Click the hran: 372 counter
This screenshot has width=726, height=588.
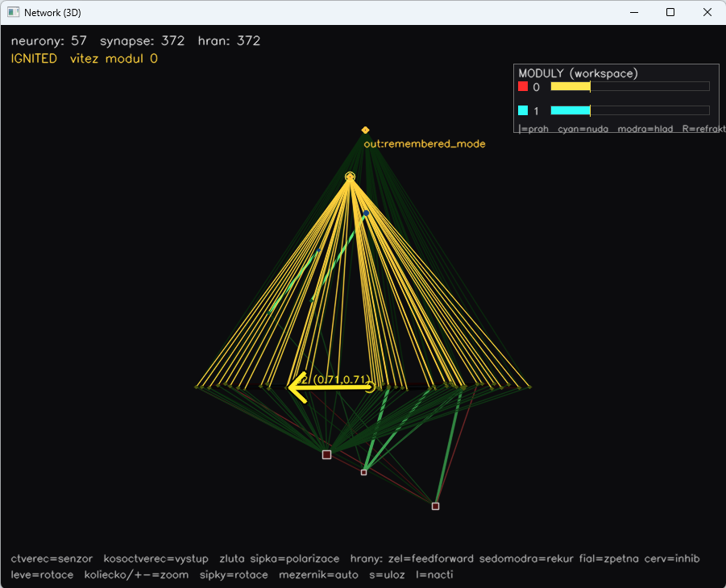tap(229, 41)
